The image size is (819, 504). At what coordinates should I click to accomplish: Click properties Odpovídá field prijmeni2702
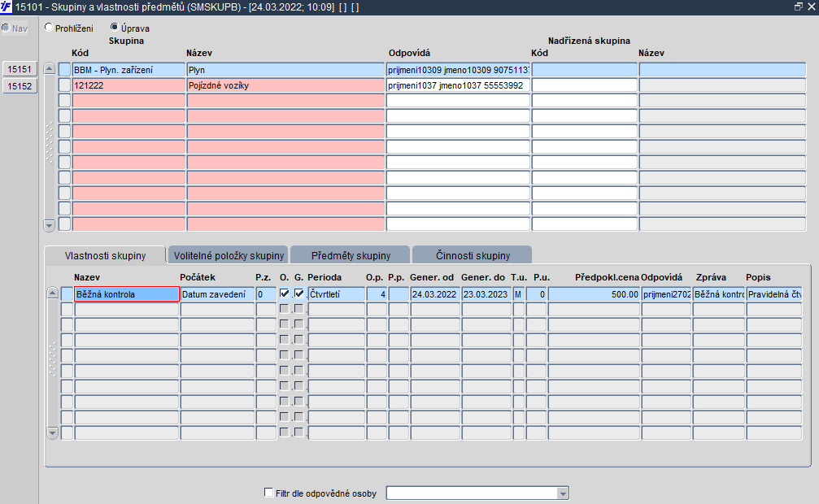(666, 294)
